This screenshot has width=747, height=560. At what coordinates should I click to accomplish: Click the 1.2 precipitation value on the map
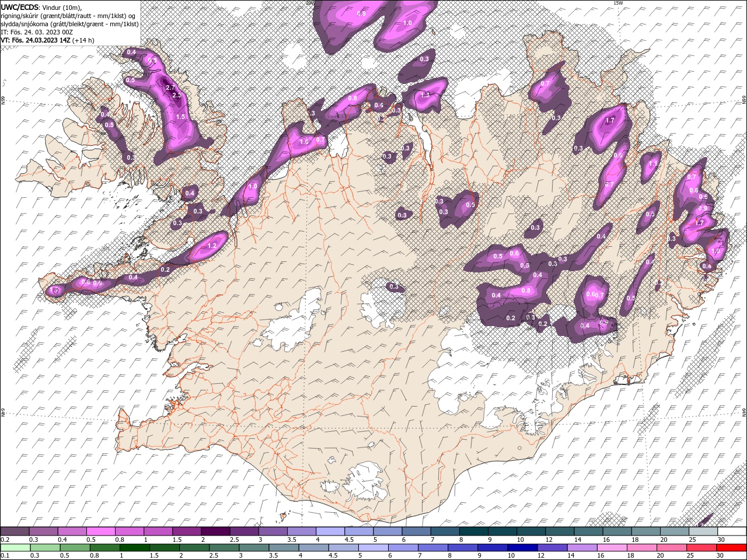click(x=212, y=246)
